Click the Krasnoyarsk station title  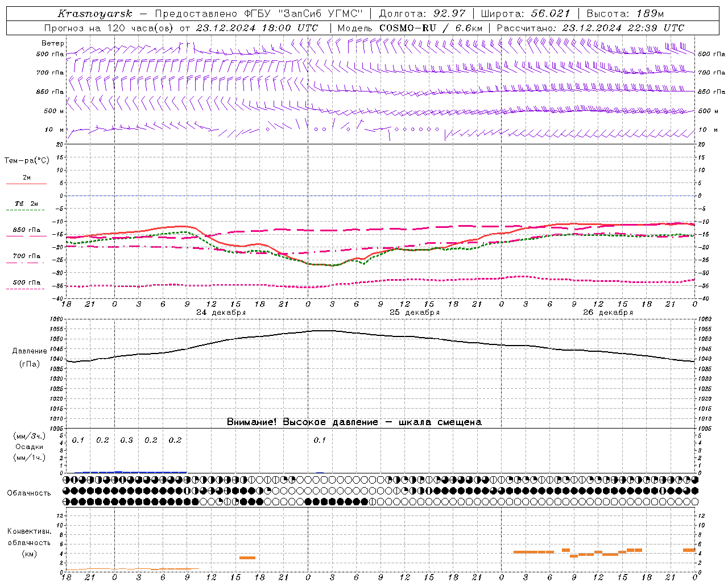[x=95, y=14]
